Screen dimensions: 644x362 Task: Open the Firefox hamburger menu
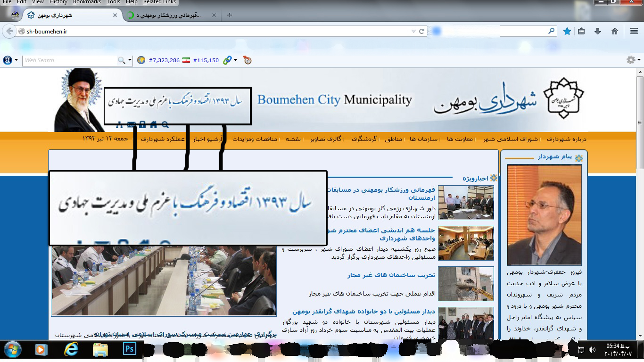pos(634,31)
